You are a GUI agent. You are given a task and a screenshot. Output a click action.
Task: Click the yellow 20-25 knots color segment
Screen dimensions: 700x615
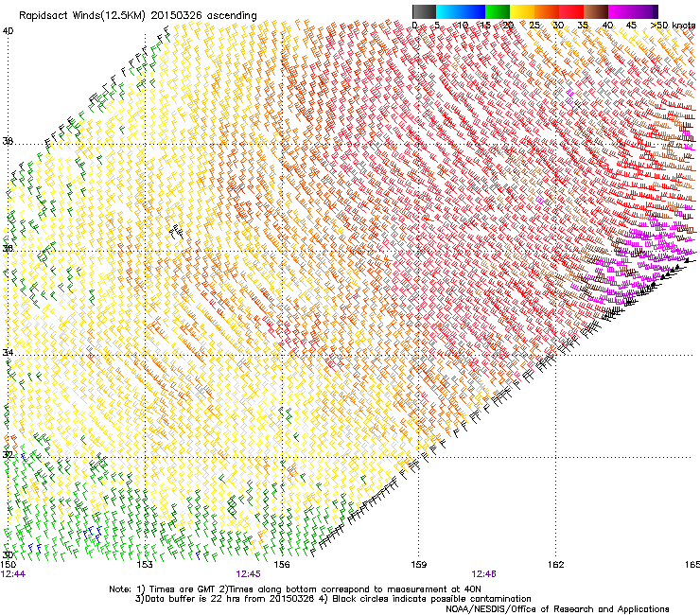pos(522,11)
